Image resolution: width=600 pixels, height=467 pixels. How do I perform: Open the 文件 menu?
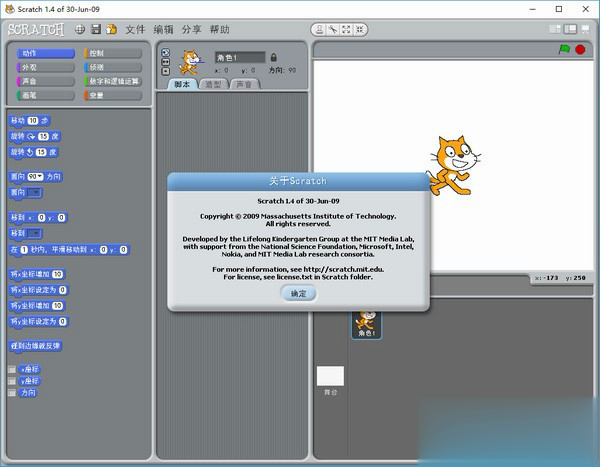pyautogui.click(x=135, y=29)
